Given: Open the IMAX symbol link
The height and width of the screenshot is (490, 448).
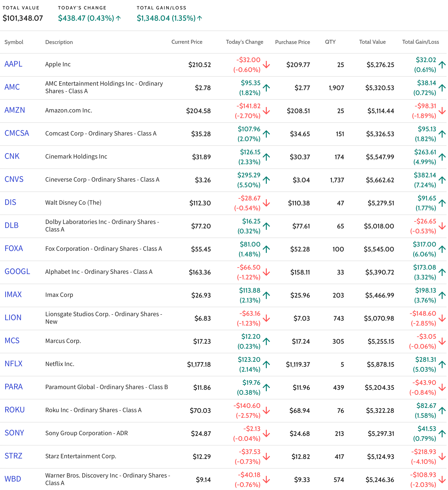Looking at the screenshot, I should coord(13,295).
